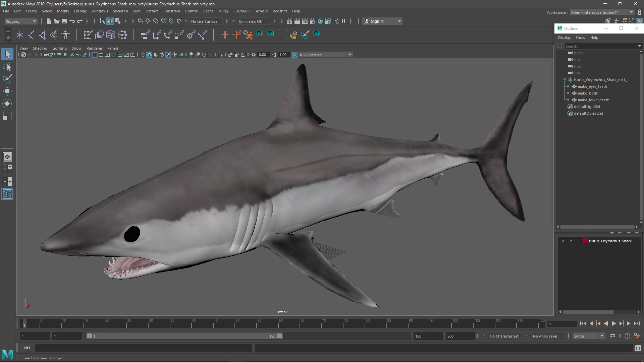The height and width of the screenshot is (362, 644).
Task: Switch to single perspective layout icon
Action: pyautogui.click(x=7, y=157)
